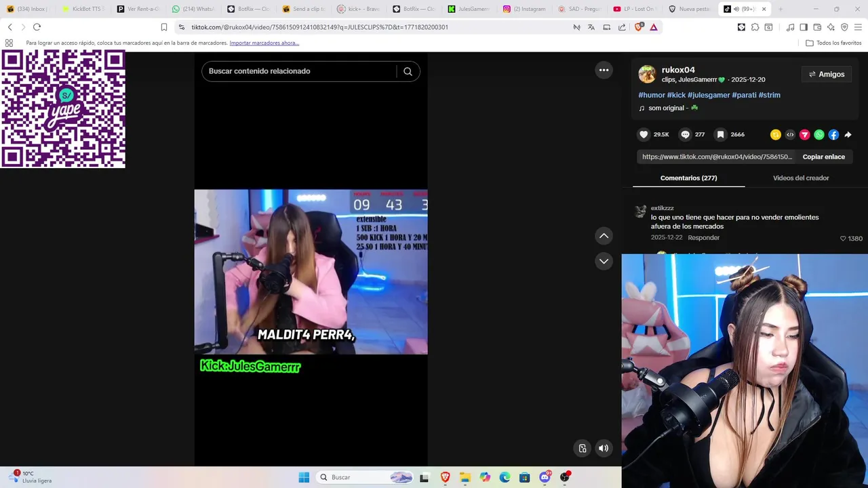Switch to the Instagram browser tab
This screenshot has height=488, width=868.
click(x=524, y=9)
